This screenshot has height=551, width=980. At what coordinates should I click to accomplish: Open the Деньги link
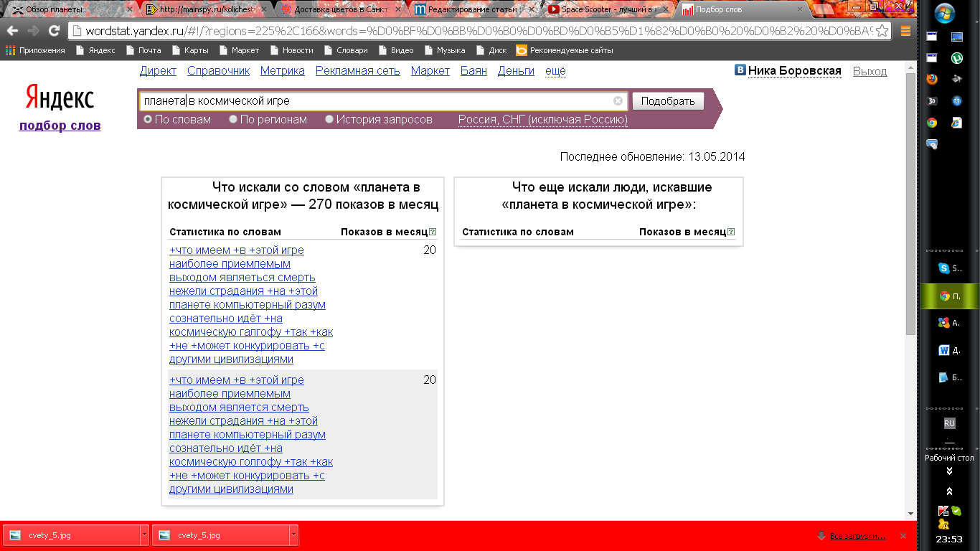(516, 70)
